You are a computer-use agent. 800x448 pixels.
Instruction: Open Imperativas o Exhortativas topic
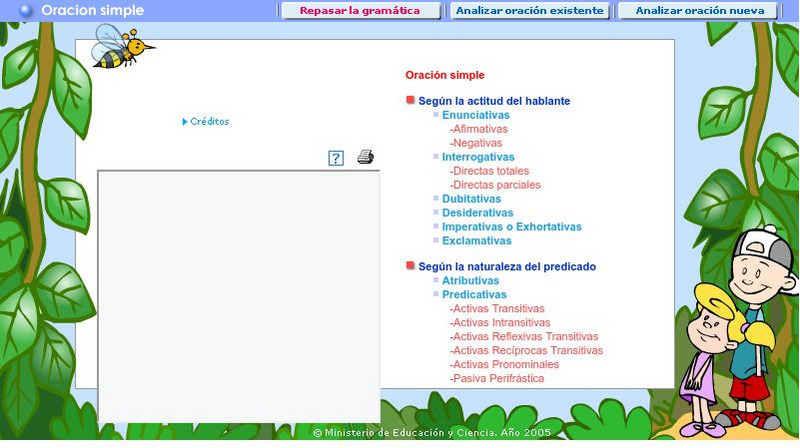coord(512,227)
